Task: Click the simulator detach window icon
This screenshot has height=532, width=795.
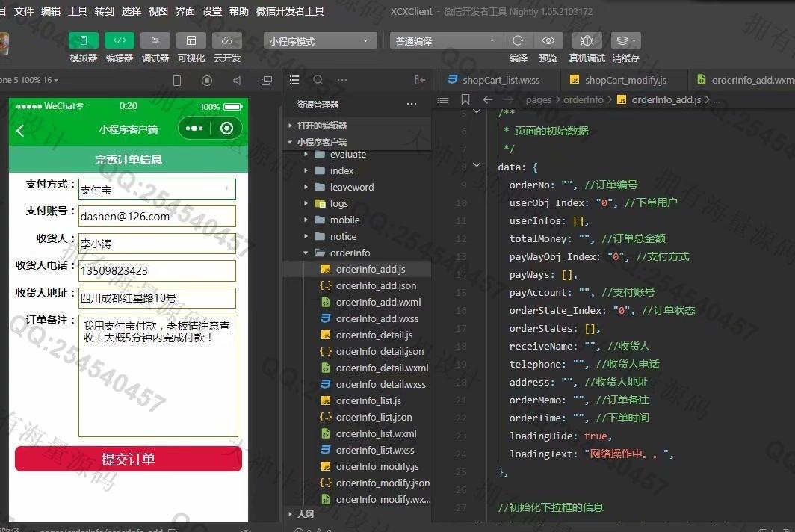Action: click(267, 81)
